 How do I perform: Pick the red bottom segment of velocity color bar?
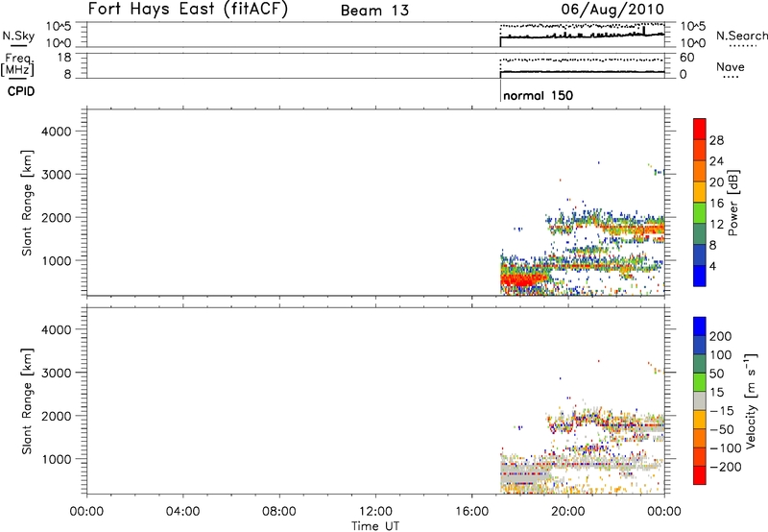(700, 475)
